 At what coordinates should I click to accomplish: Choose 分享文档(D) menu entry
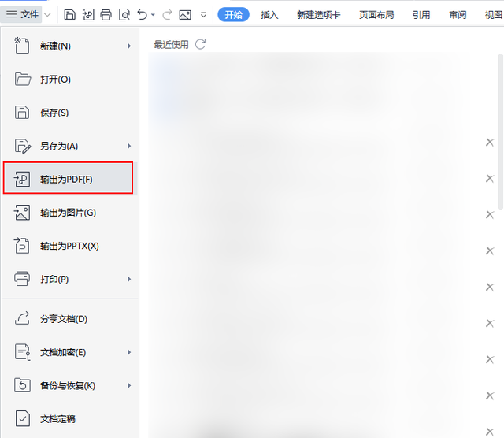coord(71,319)
